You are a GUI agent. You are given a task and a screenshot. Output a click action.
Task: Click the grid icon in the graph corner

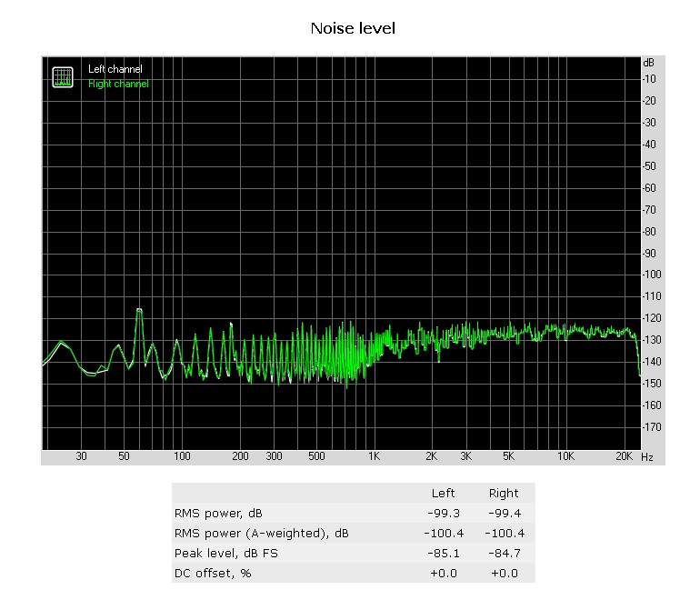62,77
